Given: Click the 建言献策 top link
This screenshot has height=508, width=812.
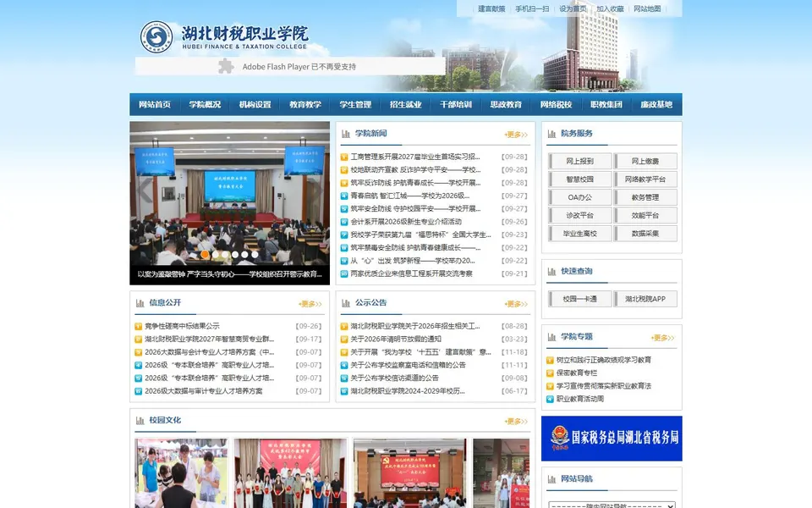Looking at the screenshot, I should pos(491,8).
